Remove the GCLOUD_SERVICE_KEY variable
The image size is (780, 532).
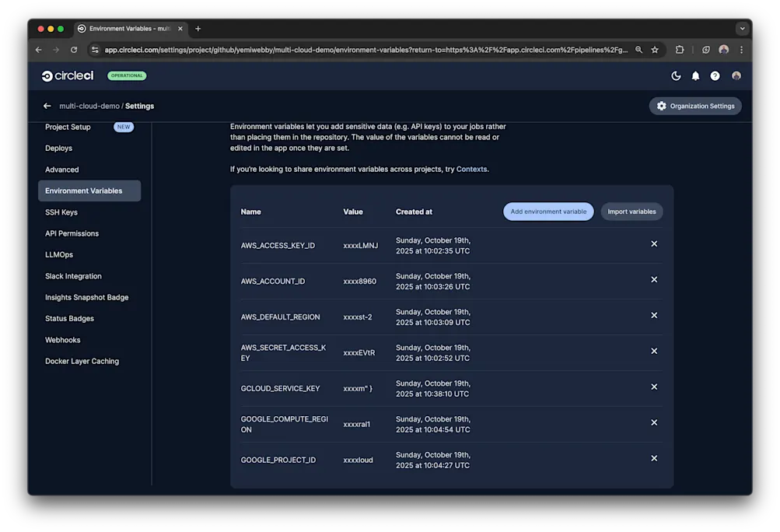tap(654, 387)
